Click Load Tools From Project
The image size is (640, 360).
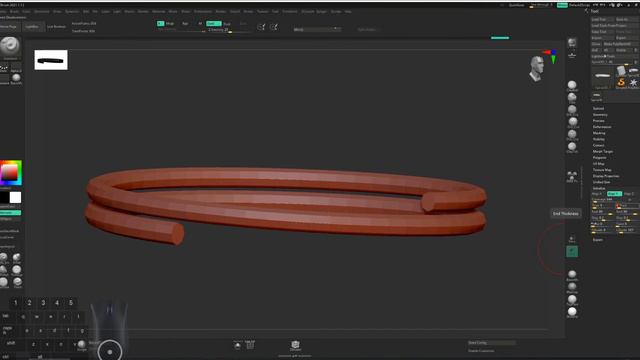click(x=615, y=25)
